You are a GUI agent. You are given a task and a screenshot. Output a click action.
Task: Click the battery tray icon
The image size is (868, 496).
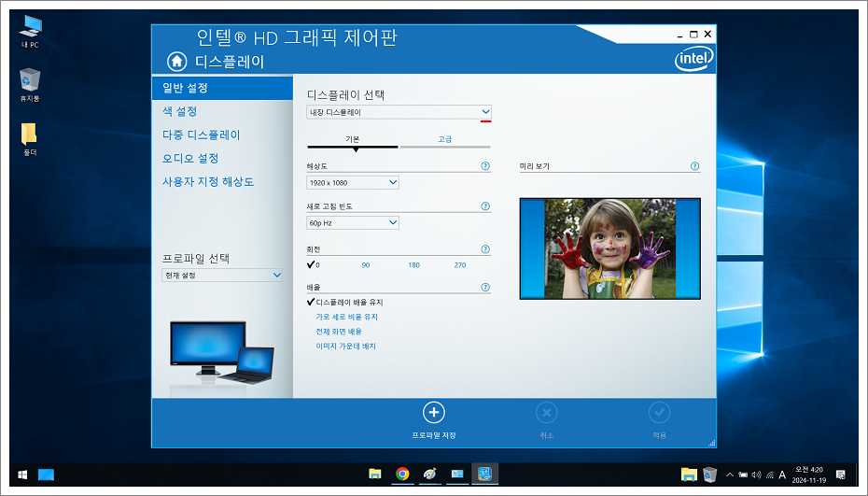click(x=743, y=475)
